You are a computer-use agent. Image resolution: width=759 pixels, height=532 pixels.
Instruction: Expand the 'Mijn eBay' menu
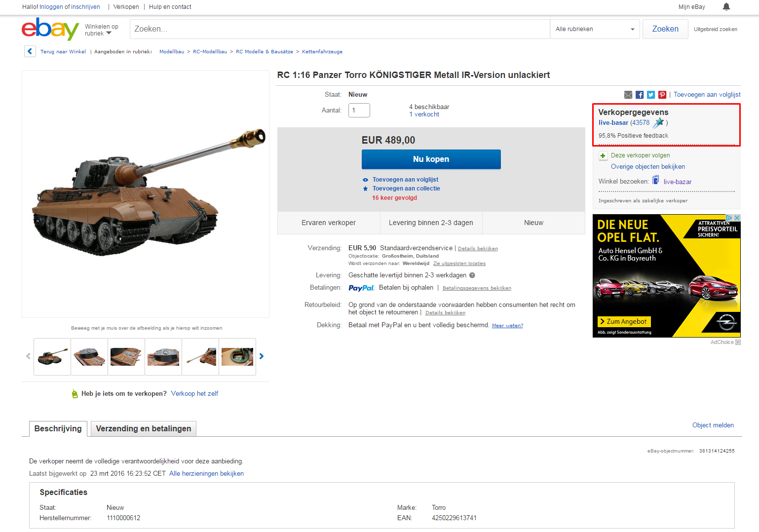(691, 7)
